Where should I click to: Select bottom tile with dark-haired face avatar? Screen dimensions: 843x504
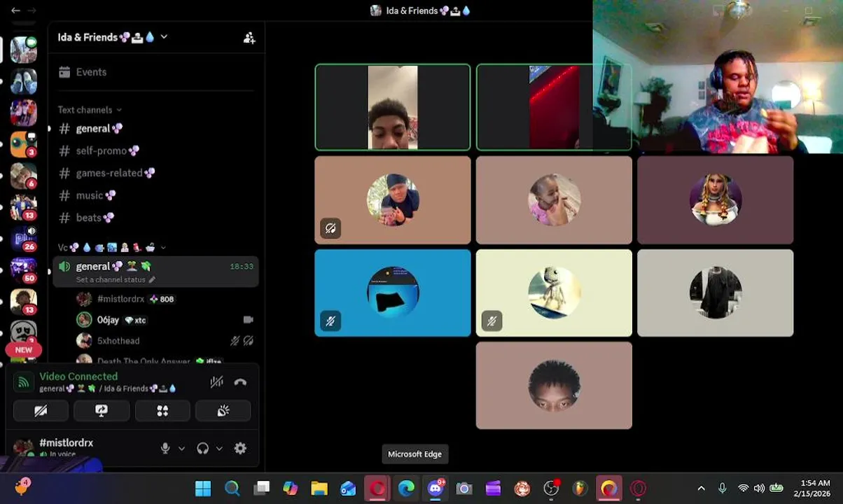click(554, 385)
